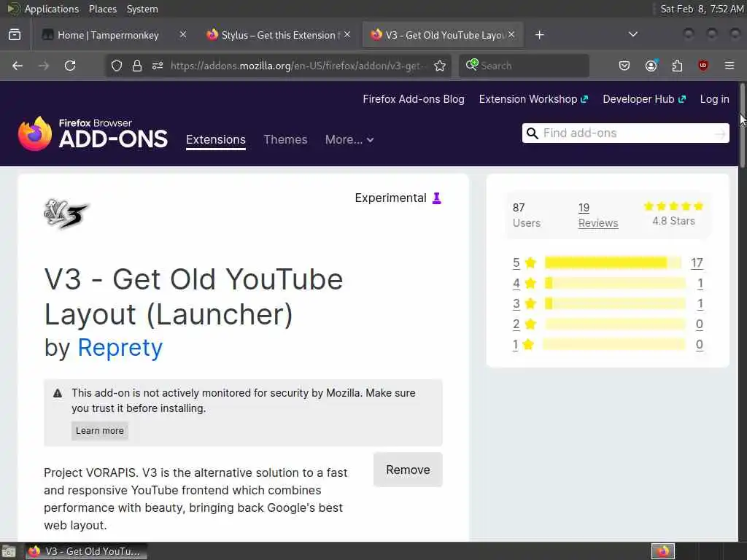Click the page vertical scrollbar
The height and width of the screenshot is (560, 747).
click(742, 124)
